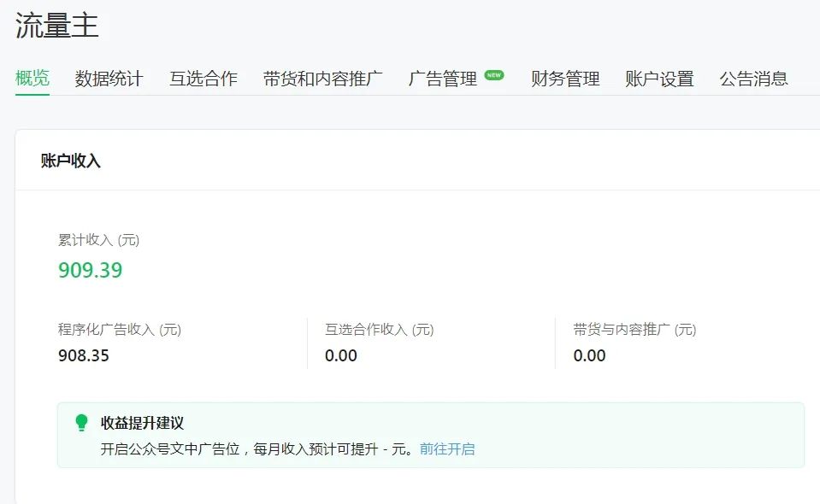The image size is (820, 504).
Task: Open the 账户设置 tab
Action: pyautogui.click(x=659, y=79)
